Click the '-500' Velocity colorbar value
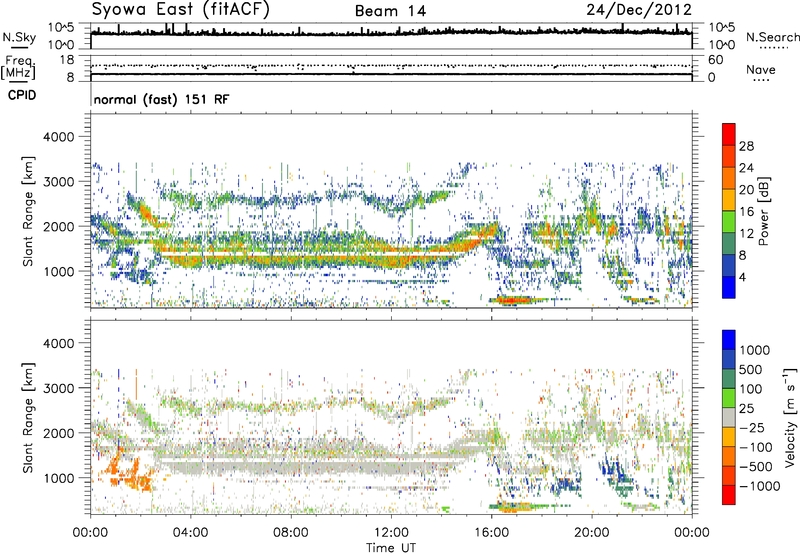This screenshot has width=800, height=554. (756, 467)
